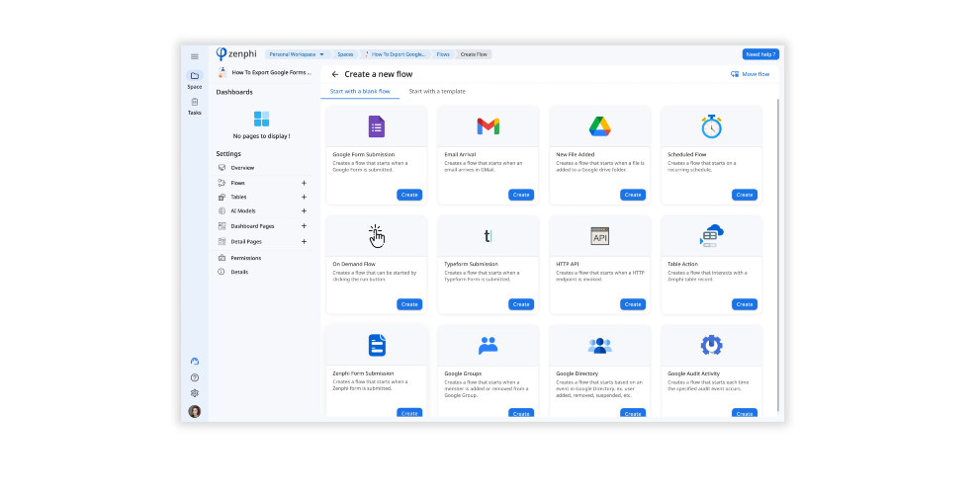Add a detail page with its plus
Screen dimensions: 980x494
click(x=304, y=242)
